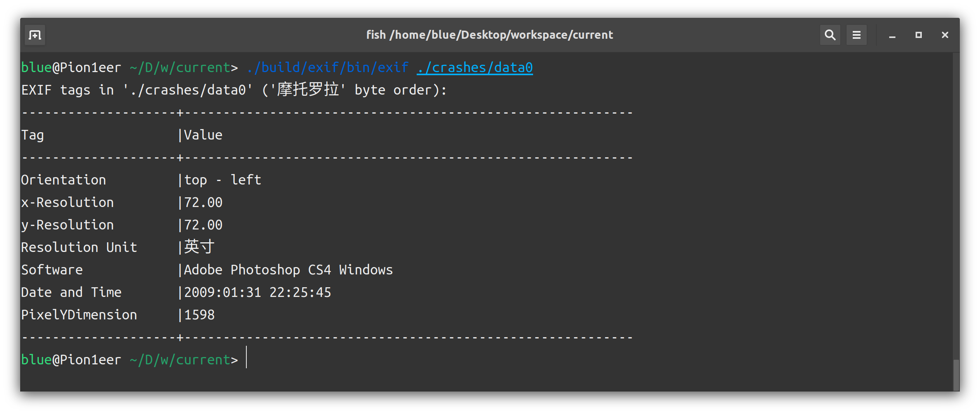
Task: Click the magnifying glass in the title bar
Action: click(829, 34)
